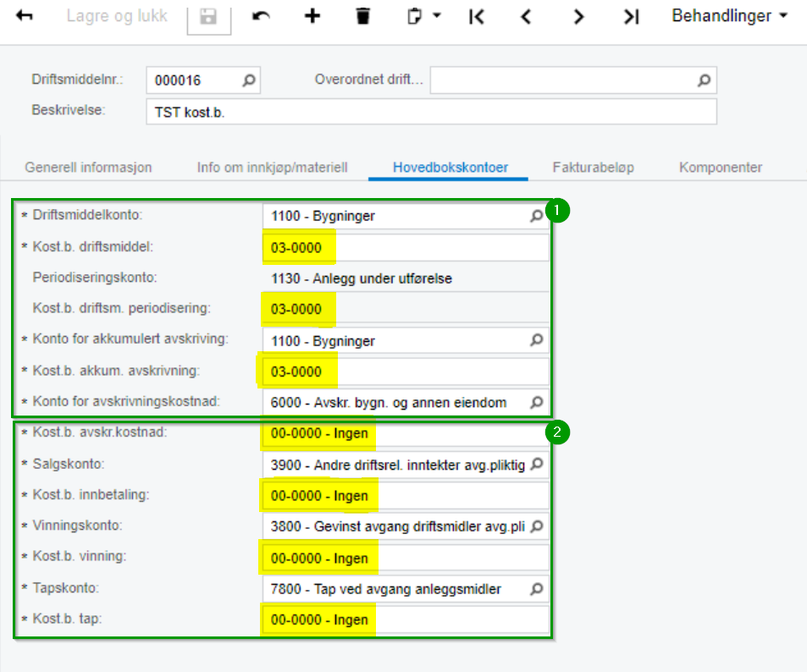Open lookup for the Driftsmiddelkonto field
The image size is (807, 672).
[x=537, y=216]
